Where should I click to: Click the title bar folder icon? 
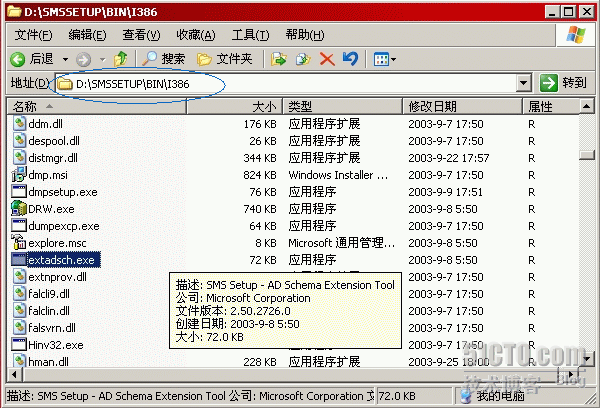pyautogui.click(x=14, y=11)
